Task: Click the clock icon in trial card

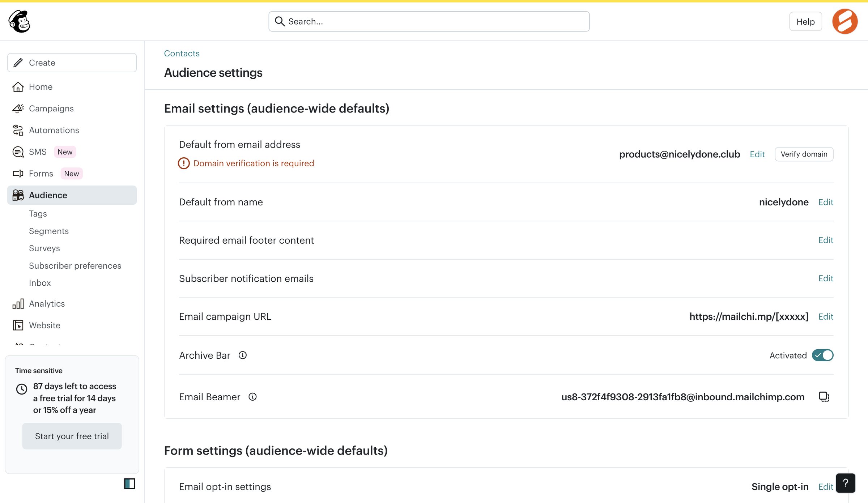Action: point(22,389)
